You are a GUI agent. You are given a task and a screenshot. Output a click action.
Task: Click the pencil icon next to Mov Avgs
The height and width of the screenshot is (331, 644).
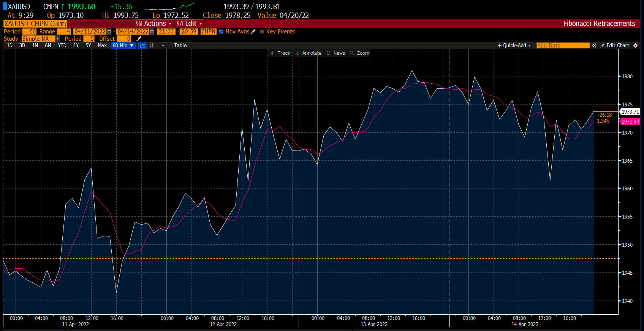253,32
